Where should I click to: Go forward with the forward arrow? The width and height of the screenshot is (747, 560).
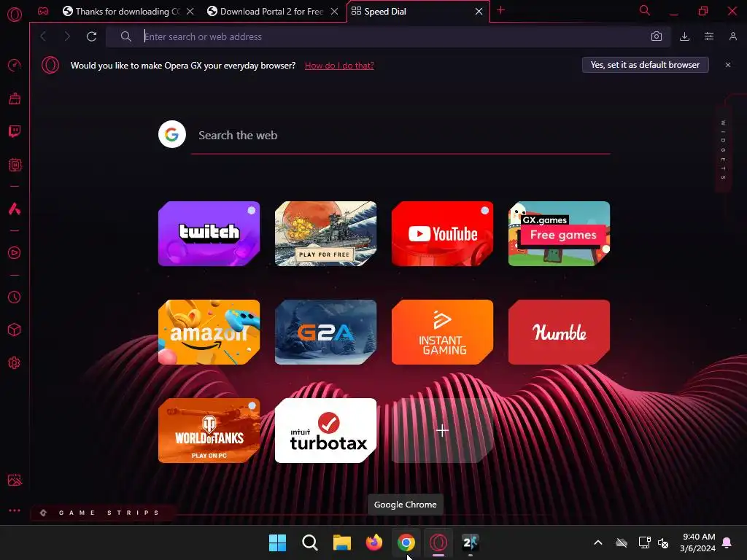tap(67, 36)
